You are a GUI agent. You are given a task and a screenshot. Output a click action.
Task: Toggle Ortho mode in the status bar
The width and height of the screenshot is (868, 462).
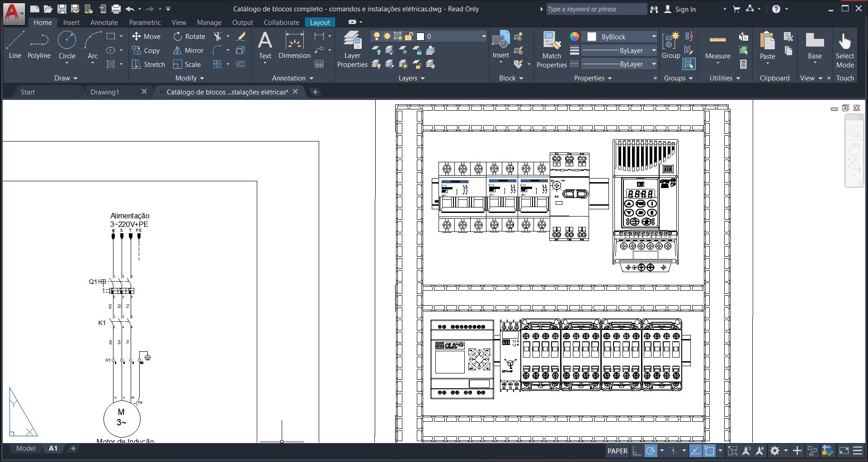point(637,451)
